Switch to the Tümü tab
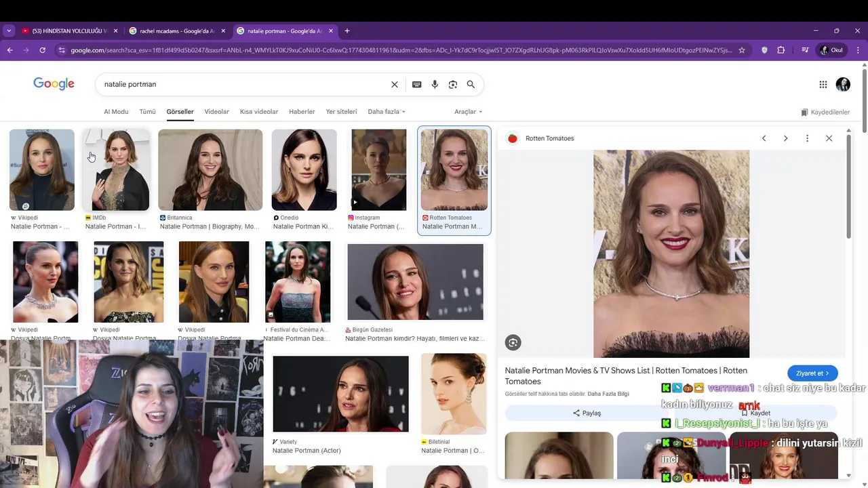 click(147, 112)
